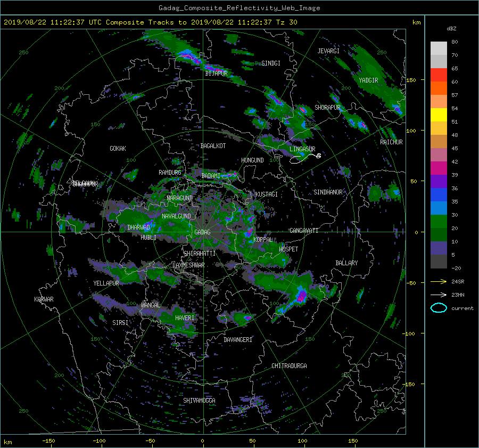This screenshot has width=479, height=448.
Task: Click the DAVANGERI city label
Action: pyautogui.click(x=238, y=340)
